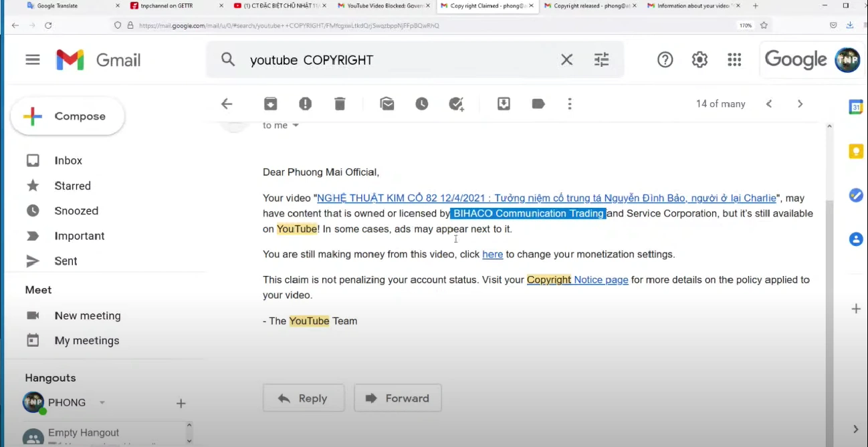
Task: Click the Gmail logo
Action: (x=98, y=60)
